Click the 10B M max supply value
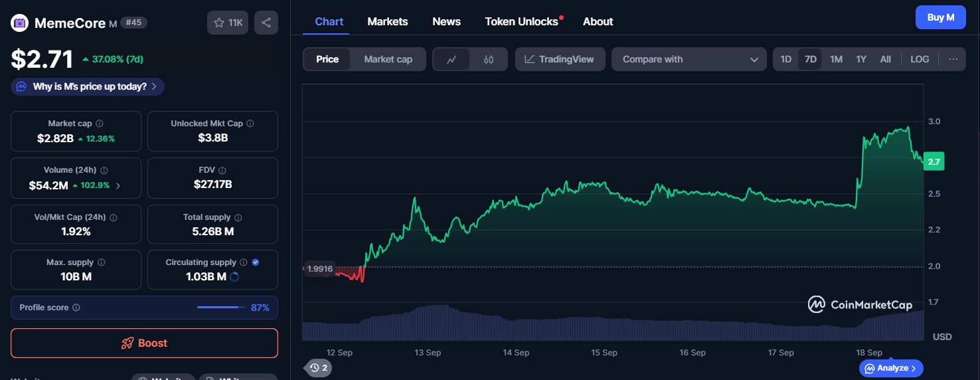The image size is (980, 380). tap(76, 276)
